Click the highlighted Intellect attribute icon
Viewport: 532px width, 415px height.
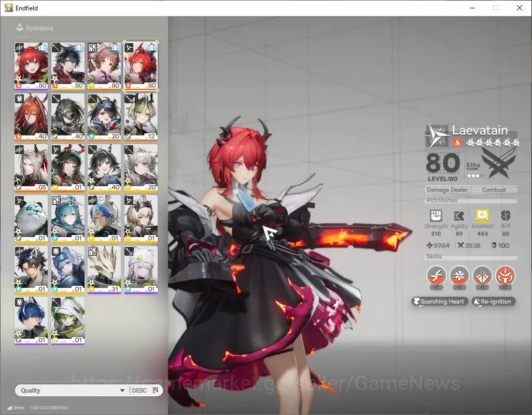(x=482, y=216)
